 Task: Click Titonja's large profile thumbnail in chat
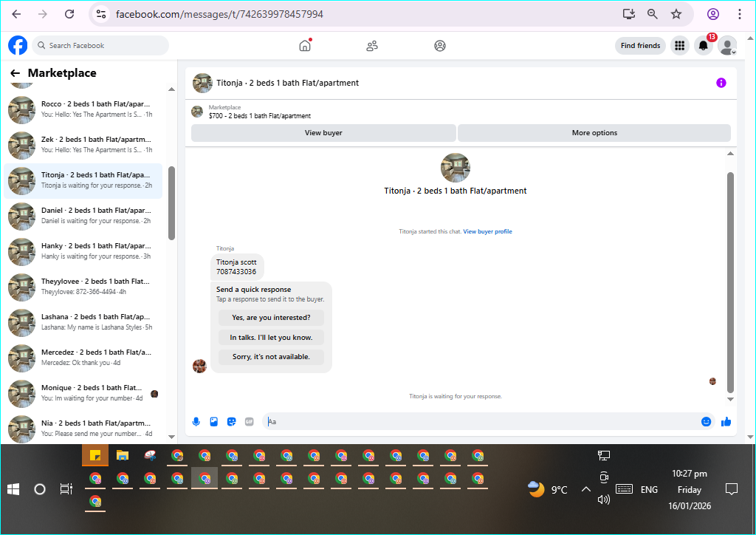pos(455,168)
